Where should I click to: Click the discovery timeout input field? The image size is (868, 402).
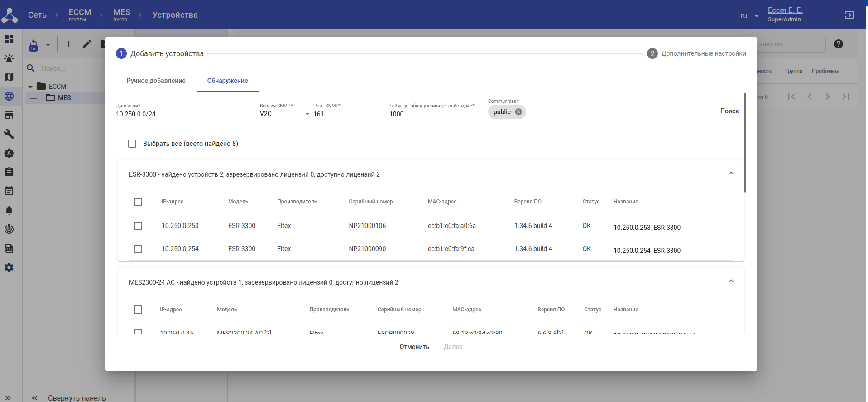(x=437, y=114)
